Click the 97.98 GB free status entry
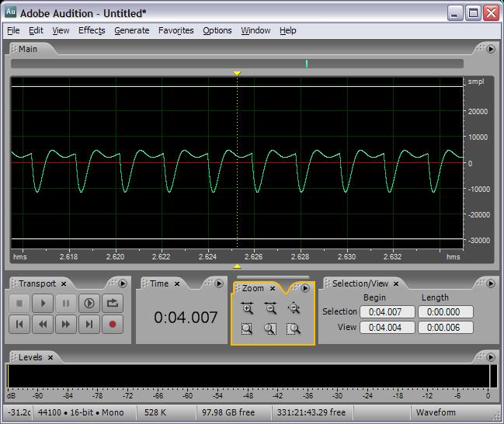The image size is (504, 424). pyautogui.click(x=228, y=412)
